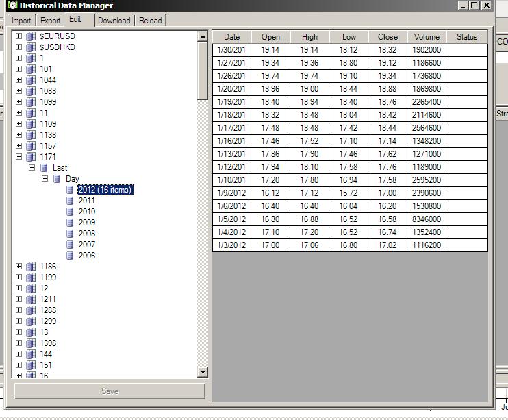Expand the $EURUSD tree node
Screen dimensions: 508x420
coord(18,36)
